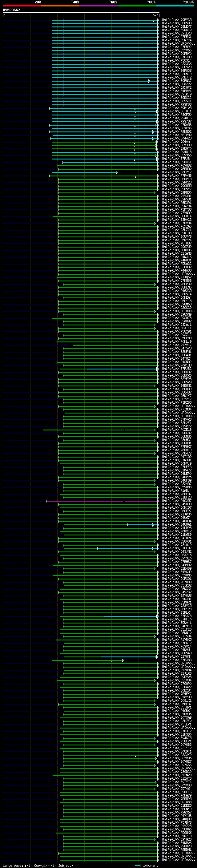
Task: Select the UniRef100_B9H105 label
Action: (177, 108)
